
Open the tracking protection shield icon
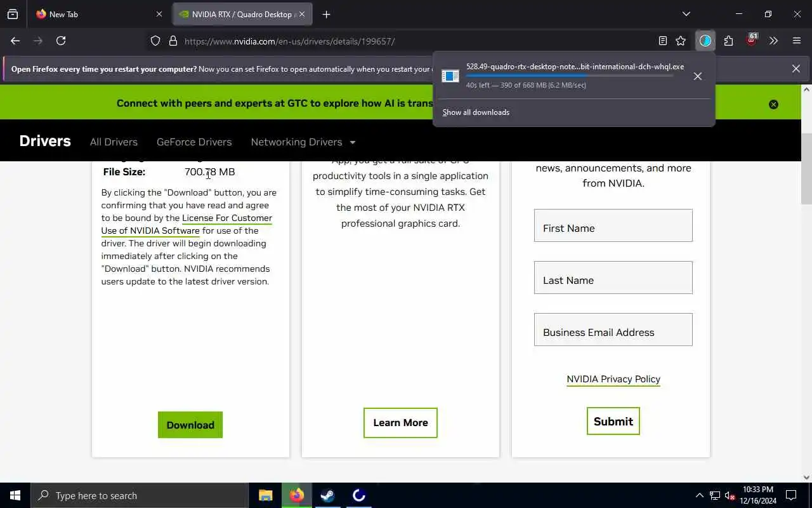tap(155, 41)
